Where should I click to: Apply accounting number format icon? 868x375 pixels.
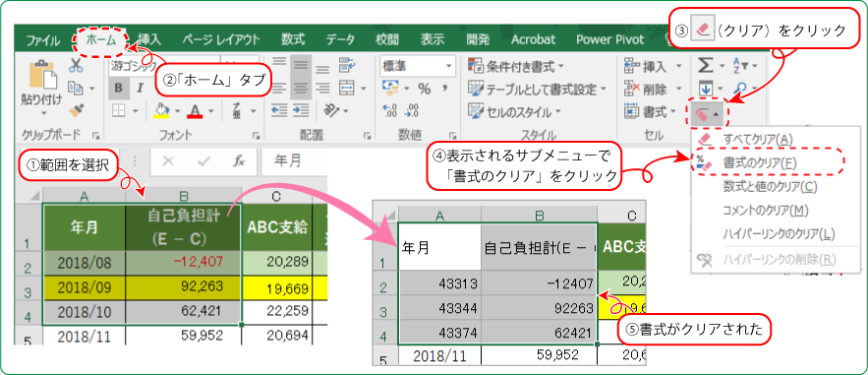[x=391, y=88]
